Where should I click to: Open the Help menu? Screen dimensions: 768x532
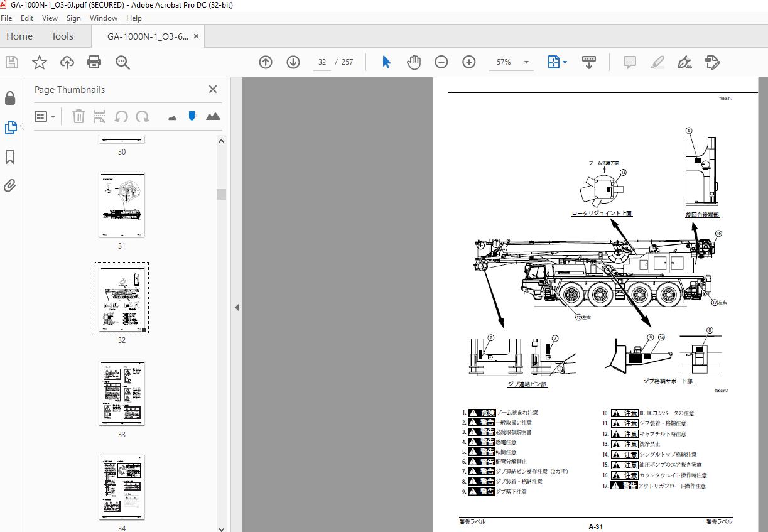click(x=134, y=18)
